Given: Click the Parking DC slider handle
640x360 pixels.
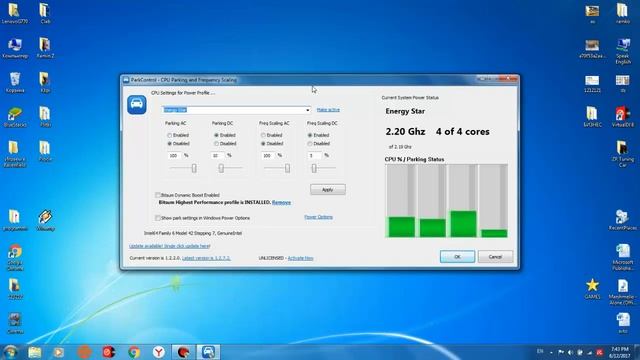Looking at the screenshot, I should (x=221, y=168).
